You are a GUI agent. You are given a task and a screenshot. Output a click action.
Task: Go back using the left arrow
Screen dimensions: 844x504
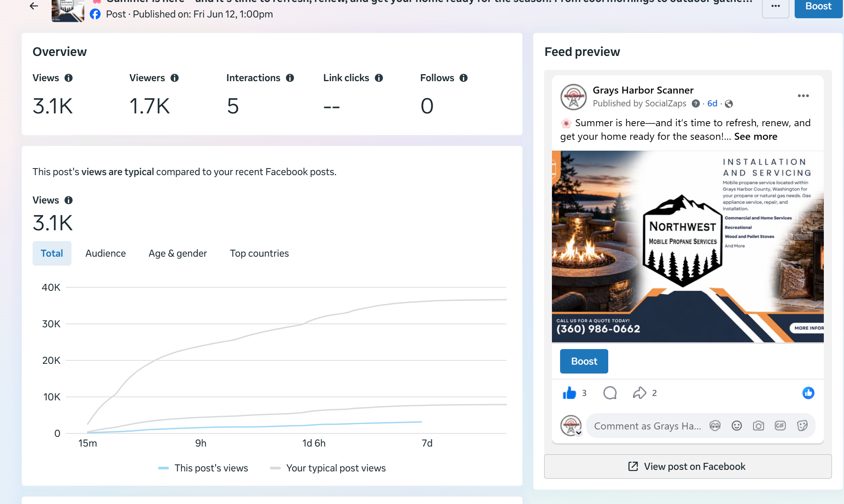coord(34,6)
